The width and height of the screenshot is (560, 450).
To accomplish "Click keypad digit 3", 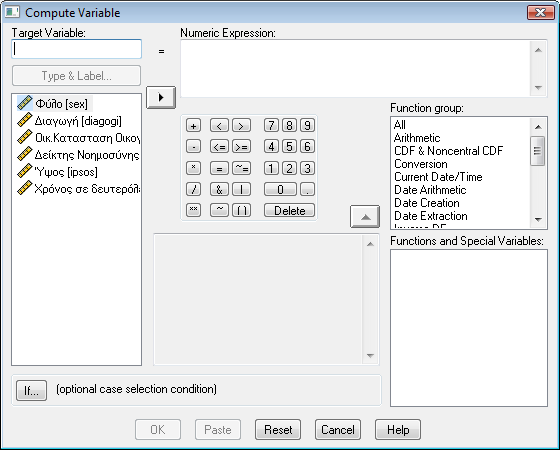I will click(x=308, y=168).
